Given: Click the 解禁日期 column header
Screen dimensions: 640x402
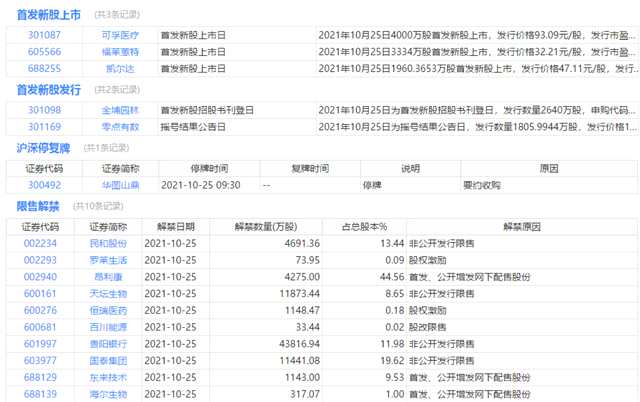Looking at the screenshot, I should [176, 227].
